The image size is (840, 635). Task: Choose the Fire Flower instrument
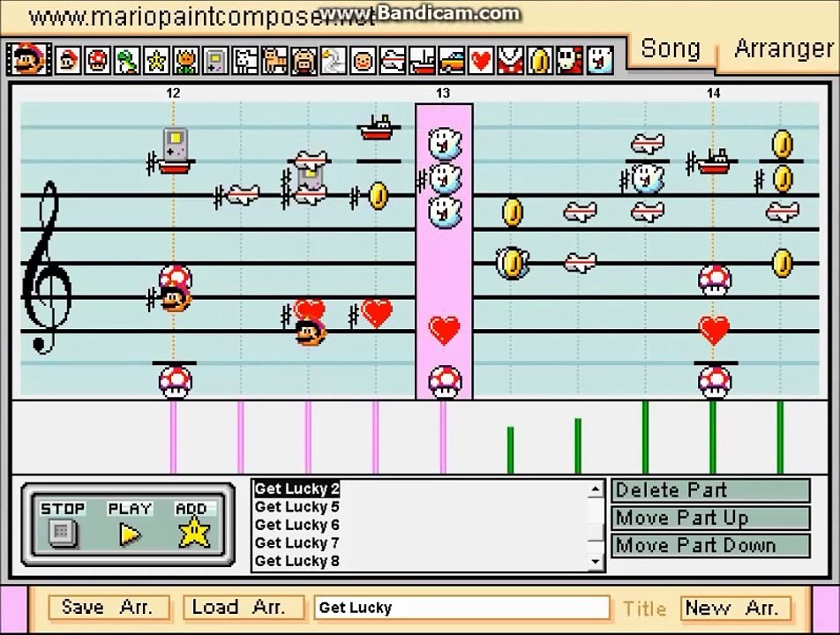pos(186,60)
